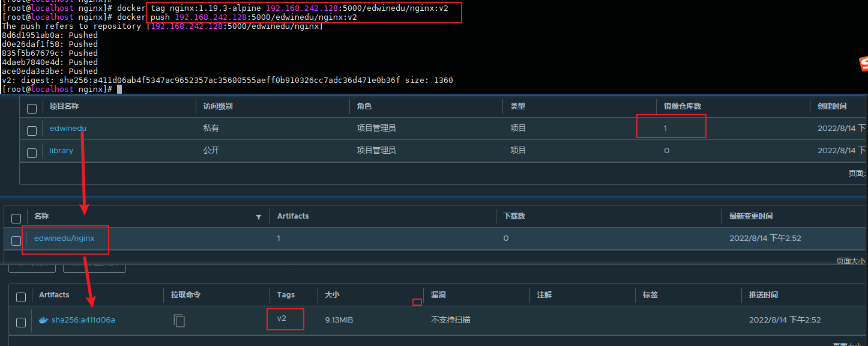Screen dimensions: 868x346
Task: Click the 创建时间 column header
Action: [x=832, y=106]
